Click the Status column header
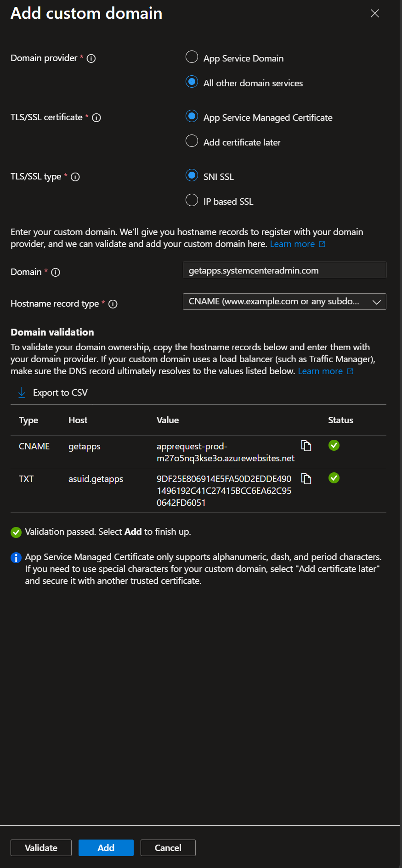Image resolution: width=402 pixels, height=868 pixels. tap(340, 420)
